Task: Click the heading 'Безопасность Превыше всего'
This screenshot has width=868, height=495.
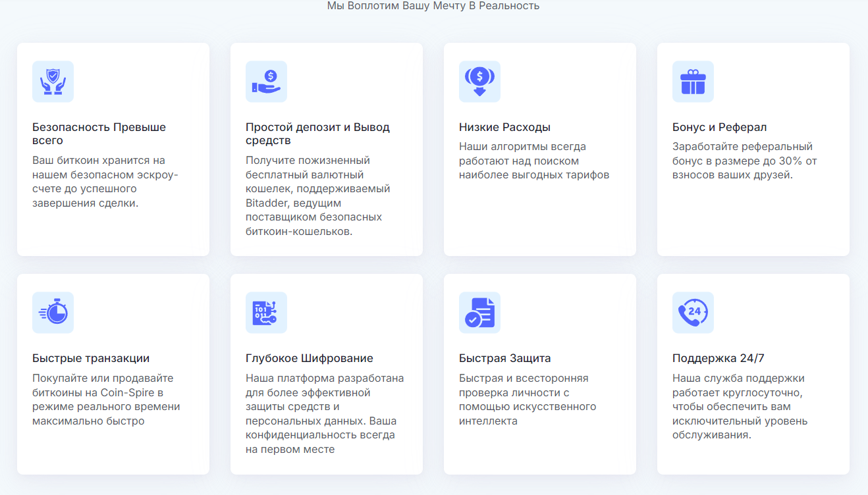Action: [x=99, y=134]
